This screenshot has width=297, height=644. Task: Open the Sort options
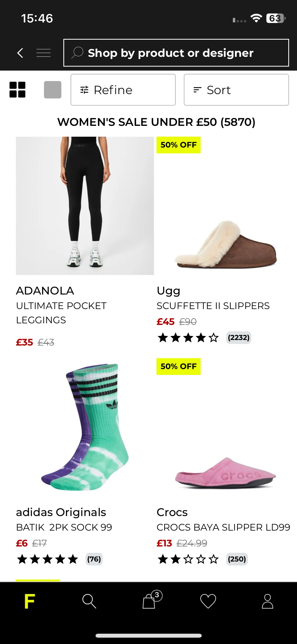[236, 90]
